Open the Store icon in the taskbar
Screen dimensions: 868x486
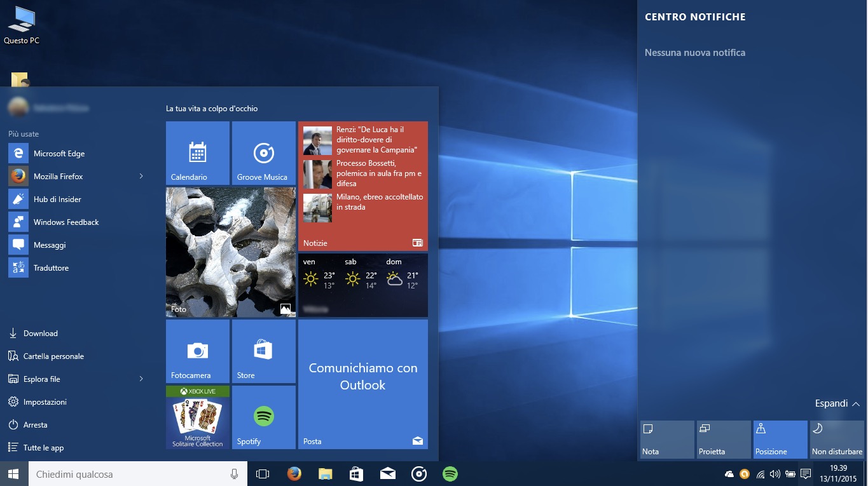click(356, 474)
